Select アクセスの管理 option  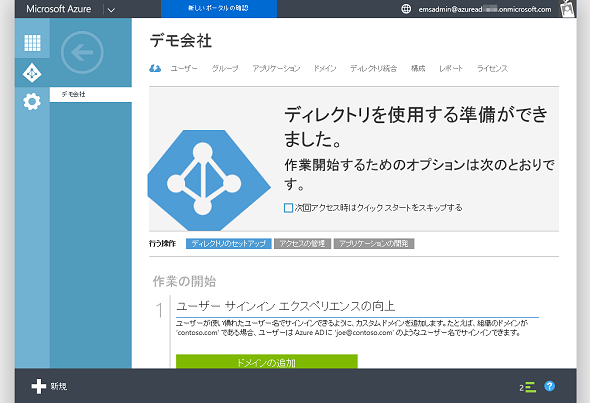point(302,243)
